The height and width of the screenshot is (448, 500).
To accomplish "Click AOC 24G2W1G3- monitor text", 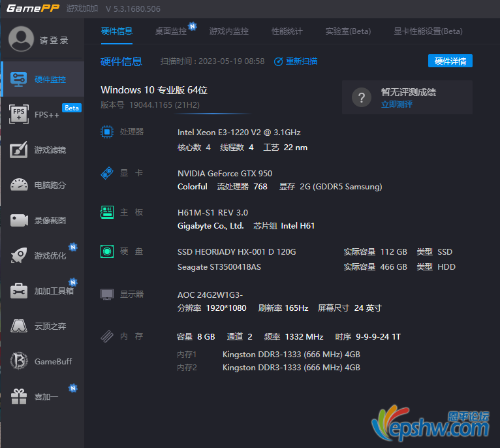I will click(210, 295).
